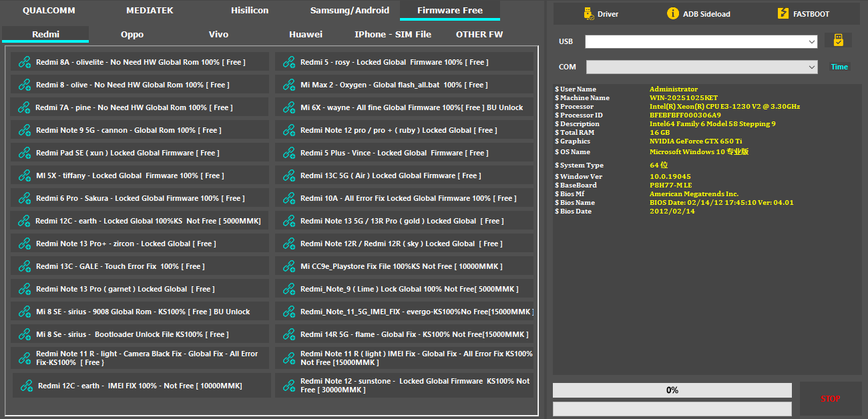Click the link icon beside Redmi Note 12 pro ruby

coord(289,130)
